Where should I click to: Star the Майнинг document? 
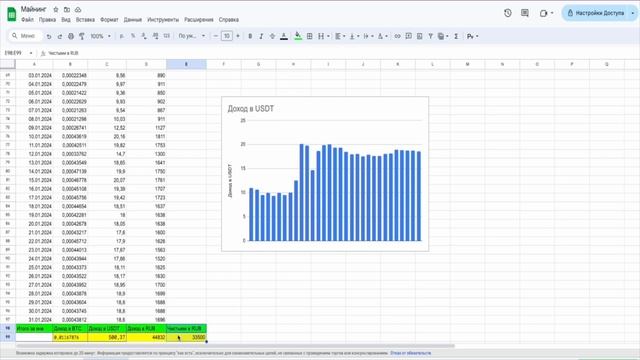[x=56, y=9]
